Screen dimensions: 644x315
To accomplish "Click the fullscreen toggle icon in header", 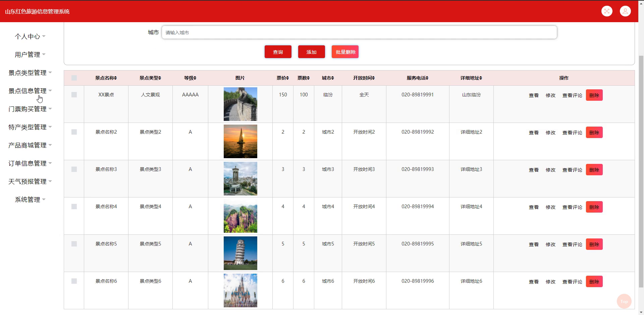I will click(x=607, y=11).
